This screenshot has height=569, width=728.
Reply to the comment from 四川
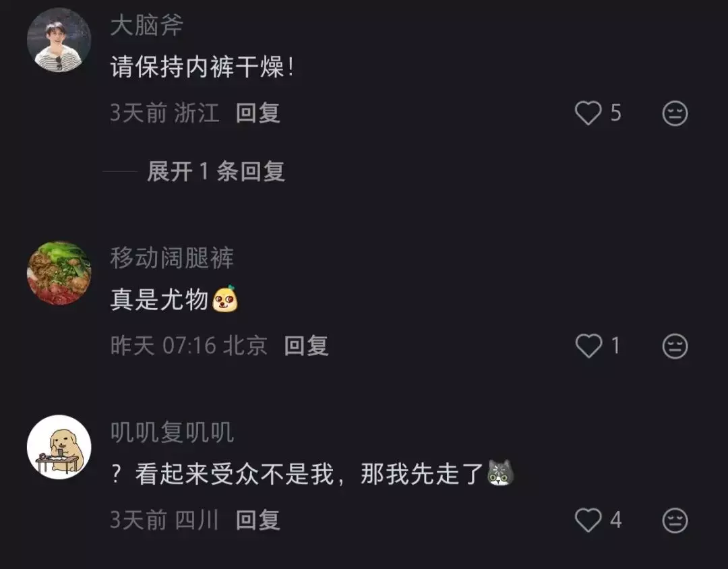[x=257, y=520]
